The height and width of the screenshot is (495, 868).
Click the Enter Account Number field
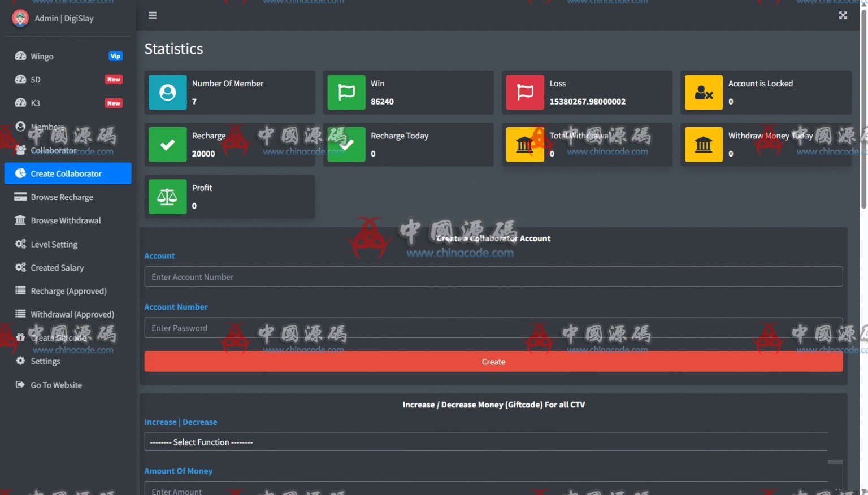point(493,277)
